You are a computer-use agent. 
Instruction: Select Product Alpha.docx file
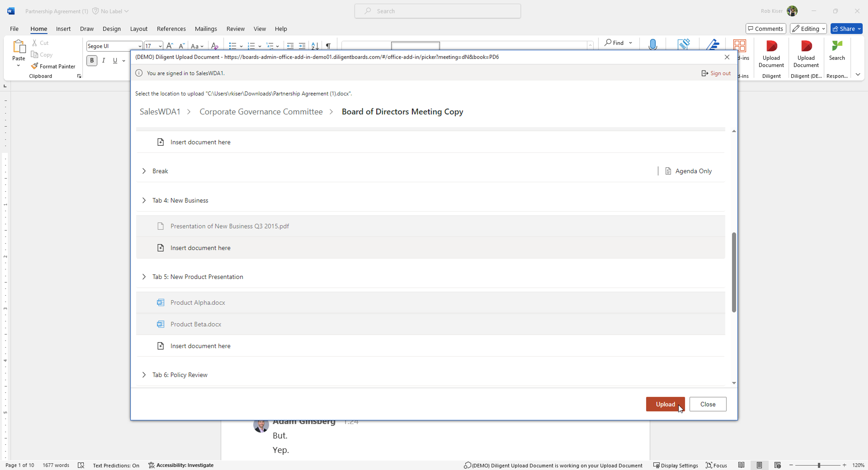coord(431,302)
